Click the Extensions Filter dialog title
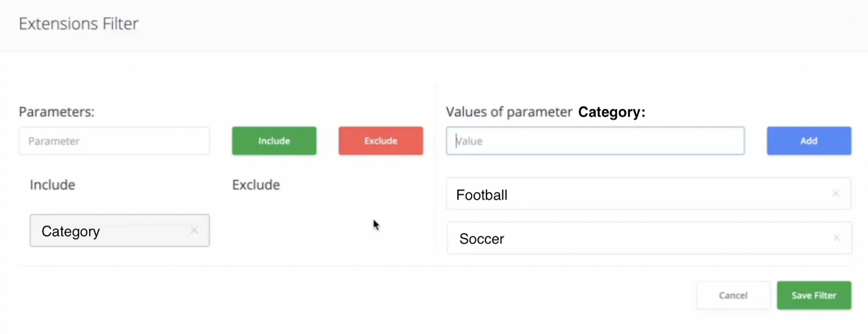The width and height of the screenshot is (868, 334). coord(79,24)
